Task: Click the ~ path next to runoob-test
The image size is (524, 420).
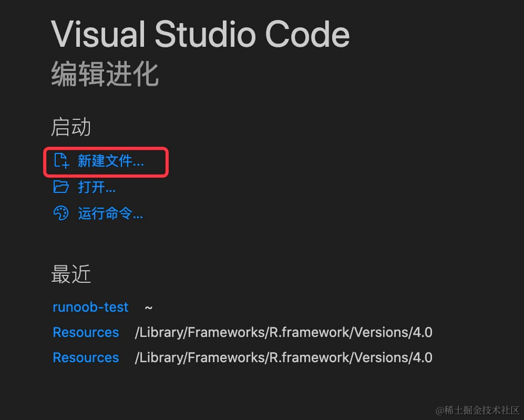Action: [148, 307]
